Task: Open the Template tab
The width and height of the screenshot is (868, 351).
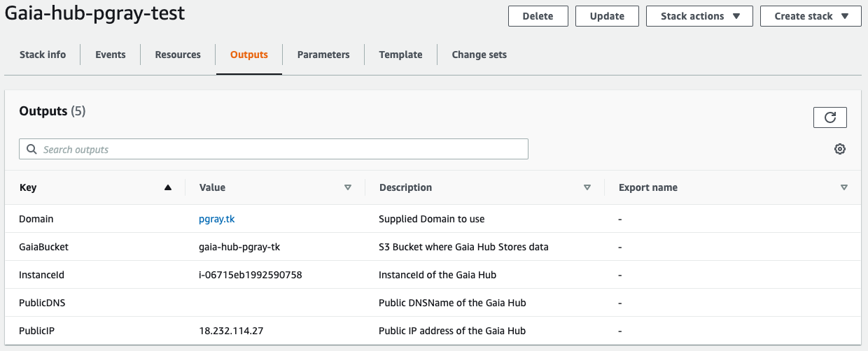Action: [400, 55]
